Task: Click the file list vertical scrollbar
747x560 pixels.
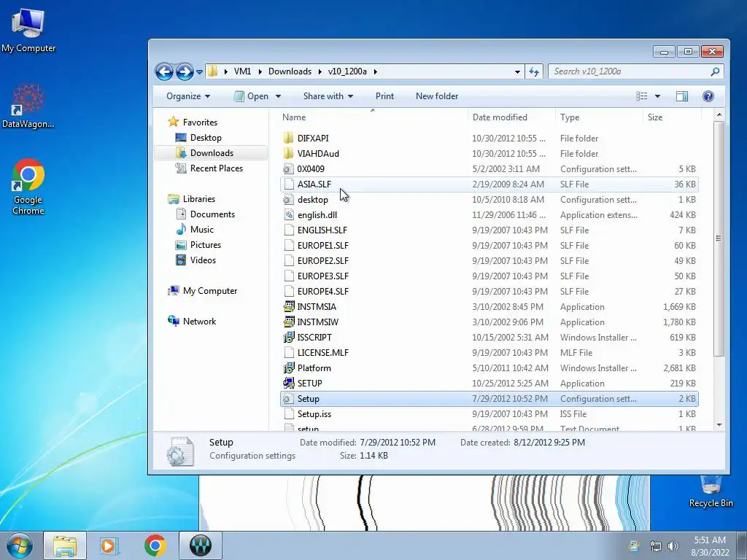Action: [719, 238]
